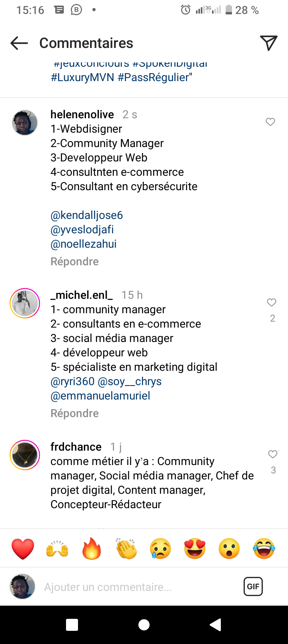
Task: Send crying face emoji reaction
Action: 160,548
